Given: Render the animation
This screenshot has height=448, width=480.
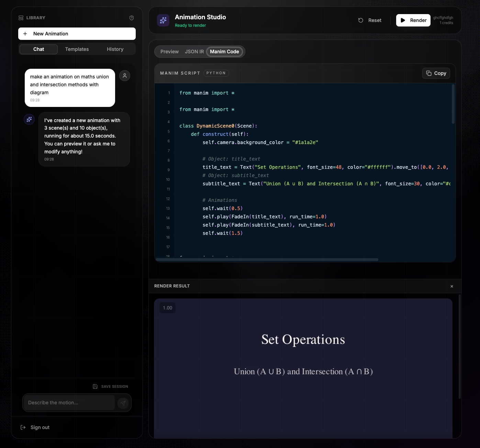Looking at the screenshot, I should (413, 20).
